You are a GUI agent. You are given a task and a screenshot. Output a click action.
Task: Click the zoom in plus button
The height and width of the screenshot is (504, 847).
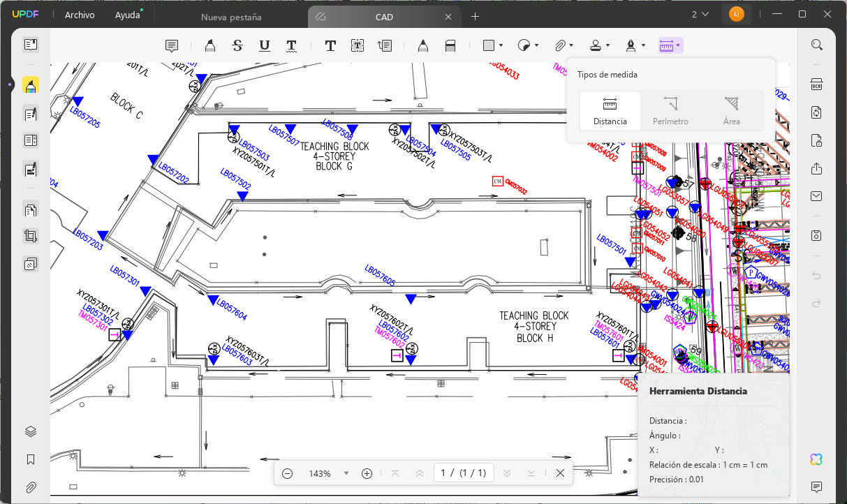coord(367,473)
